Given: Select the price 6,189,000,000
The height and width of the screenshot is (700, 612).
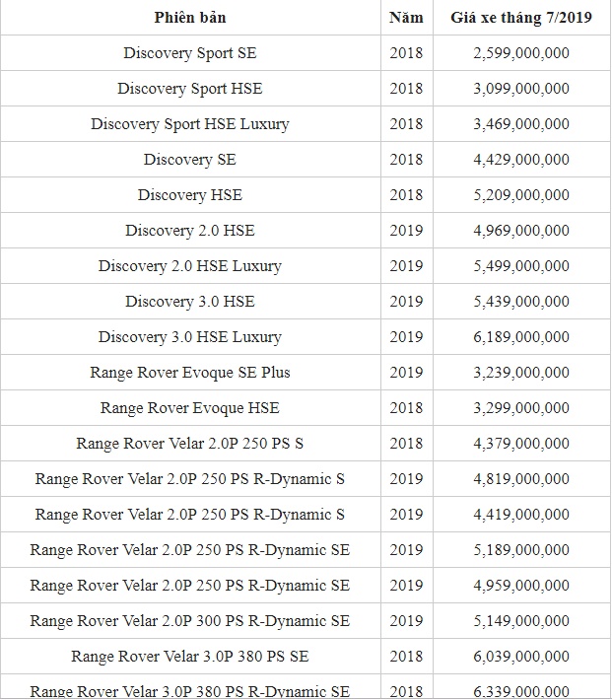Looking at the screenshot, I should point(521,337).
